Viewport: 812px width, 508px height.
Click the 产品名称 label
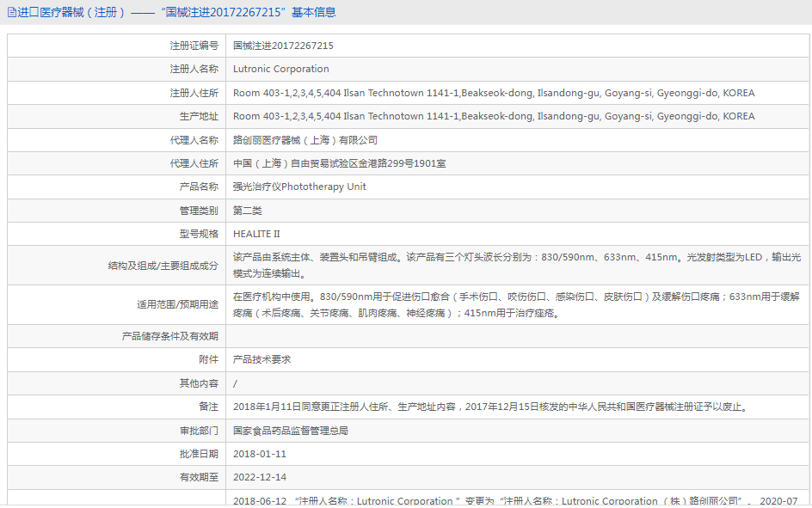tap(199, 187)
